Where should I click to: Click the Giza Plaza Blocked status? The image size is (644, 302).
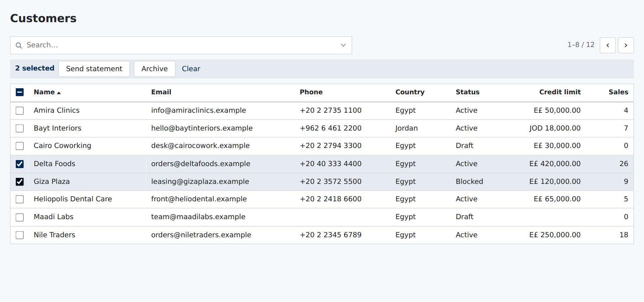click(x=469, y=182)
